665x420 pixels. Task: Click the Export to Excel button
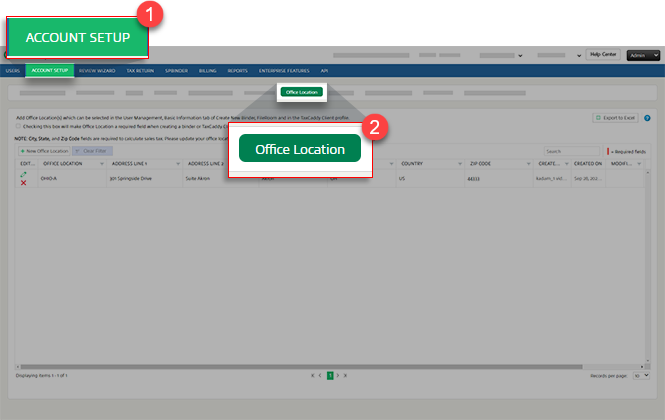pos(615,118)
